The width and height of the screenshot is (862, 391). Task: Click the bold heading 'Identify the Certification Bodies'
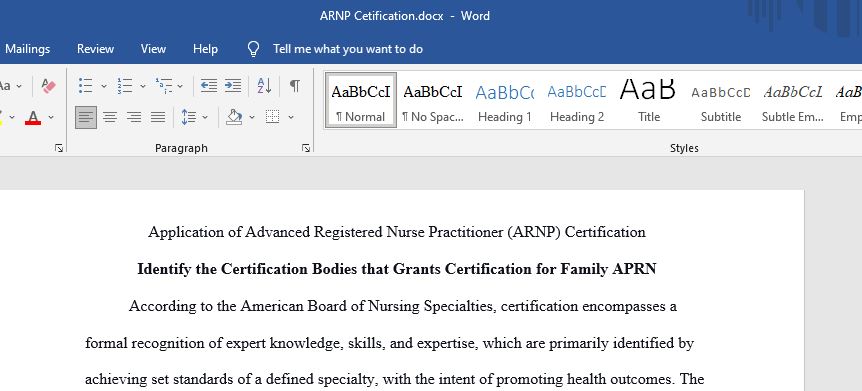point(397,269)
